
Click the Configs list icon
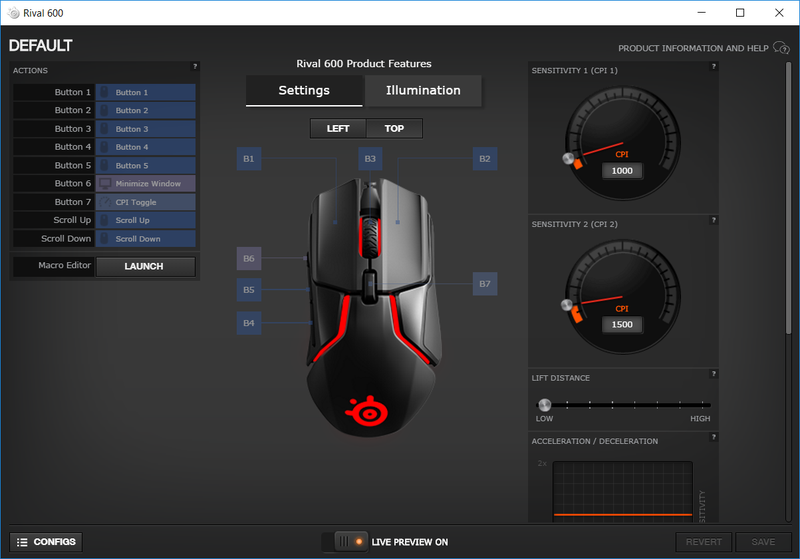click(22, 542)
